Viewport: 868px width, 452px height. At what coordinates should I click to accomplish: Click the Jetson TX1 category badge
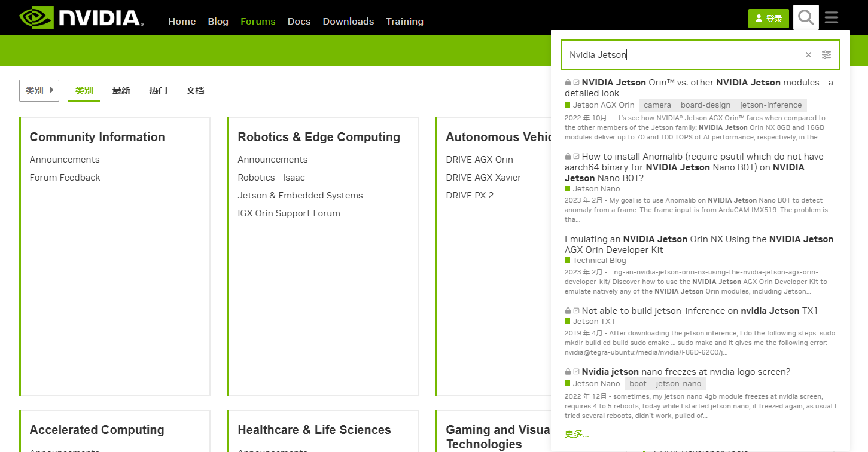pos(590,322)
